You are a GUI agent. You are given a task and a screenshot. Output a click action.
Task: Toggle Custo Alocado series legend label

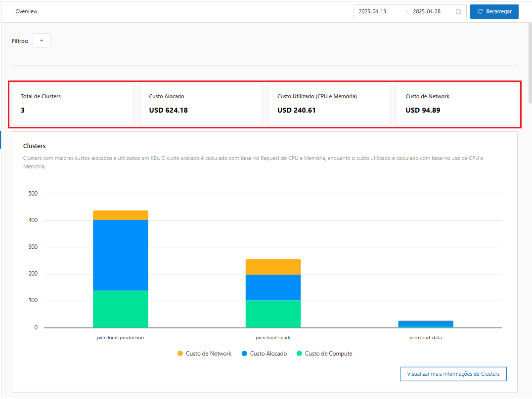[x=268, y=354]
